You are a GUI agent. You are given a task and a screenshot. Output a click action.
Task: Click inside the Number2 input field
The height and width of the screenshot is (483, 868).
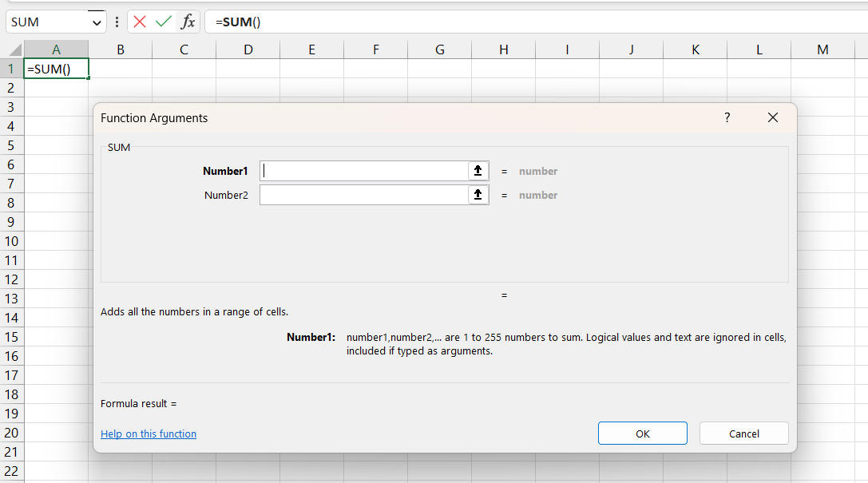(363, 195)
